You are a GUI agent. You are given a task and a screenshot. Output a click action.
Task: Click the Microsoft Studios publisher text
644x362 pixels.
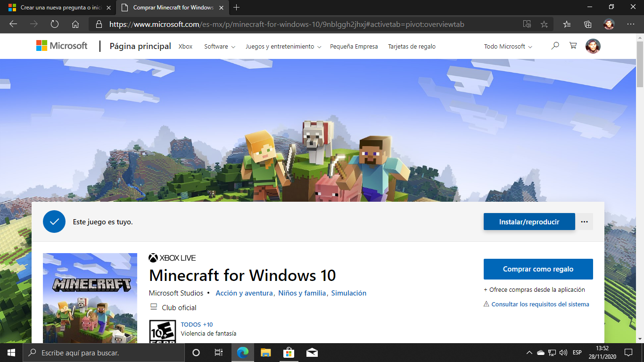tap(176, 293)
